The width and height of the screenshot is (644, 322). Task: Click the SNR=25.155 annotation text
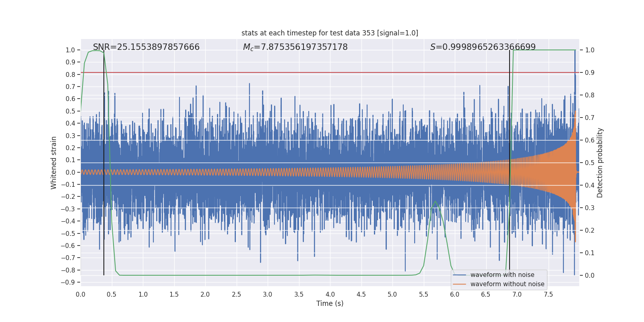point(146,47)
